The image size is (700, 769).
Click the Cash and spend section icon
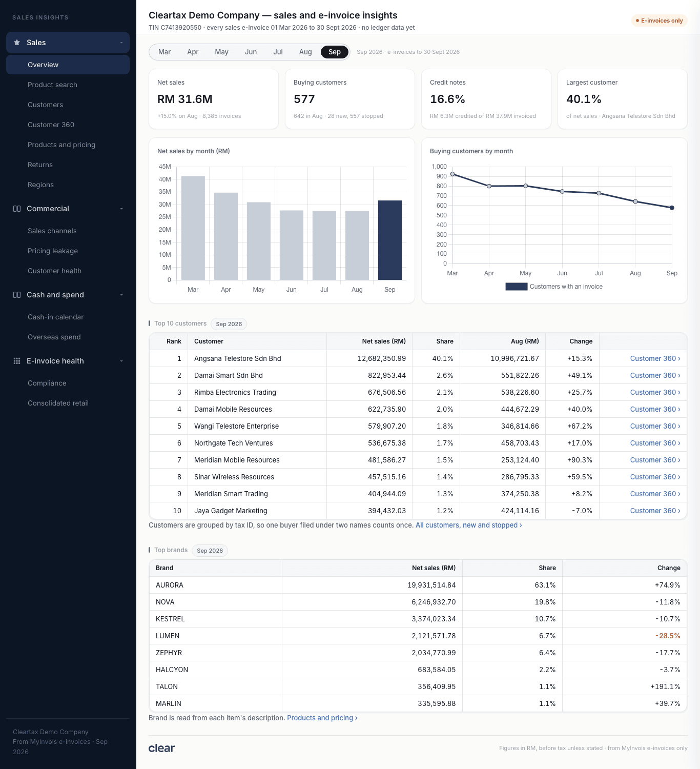click(x=17, y=295)
